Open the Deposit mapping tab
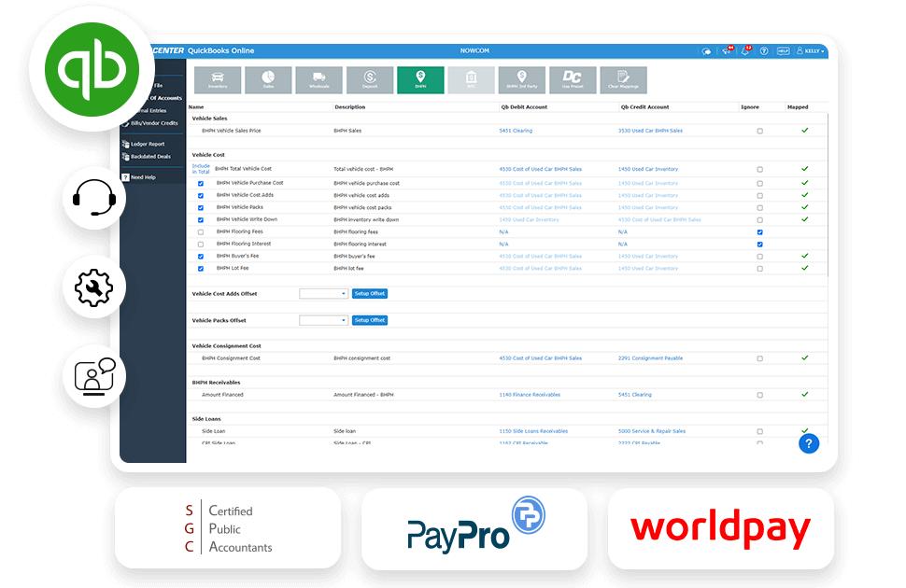 coord(370,79)
